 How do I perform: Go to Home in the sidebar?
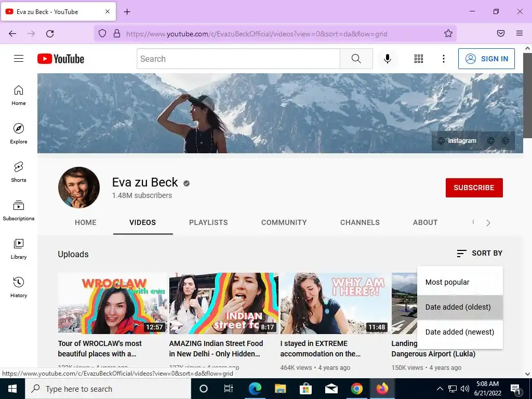[x=19, y=96]
